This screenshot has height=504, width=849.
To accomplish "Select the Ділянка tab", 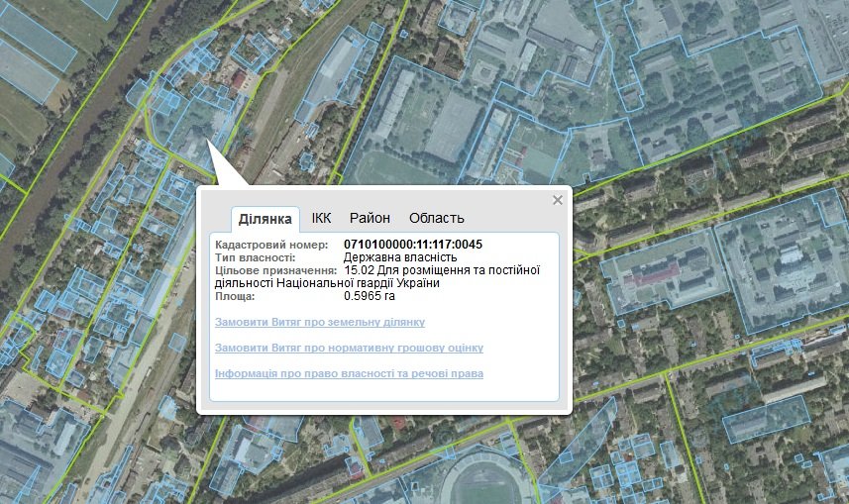I will pyautogui.click(x=265, y=219).
